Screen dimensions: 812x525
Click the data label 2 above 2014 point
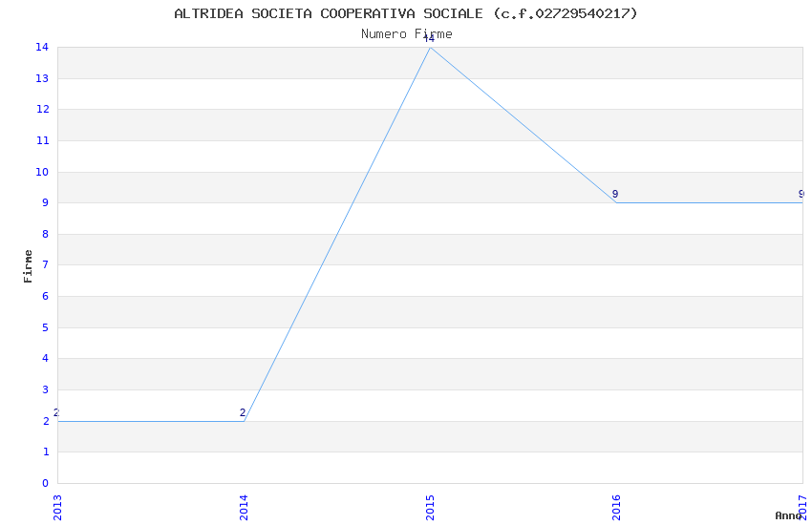[243, 412]
